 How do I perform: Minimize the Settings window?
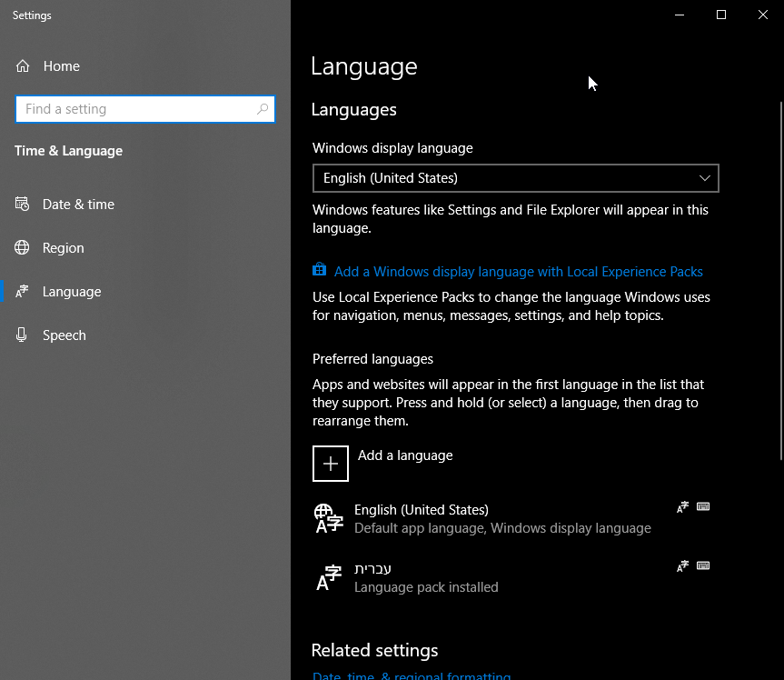(679, 15)
